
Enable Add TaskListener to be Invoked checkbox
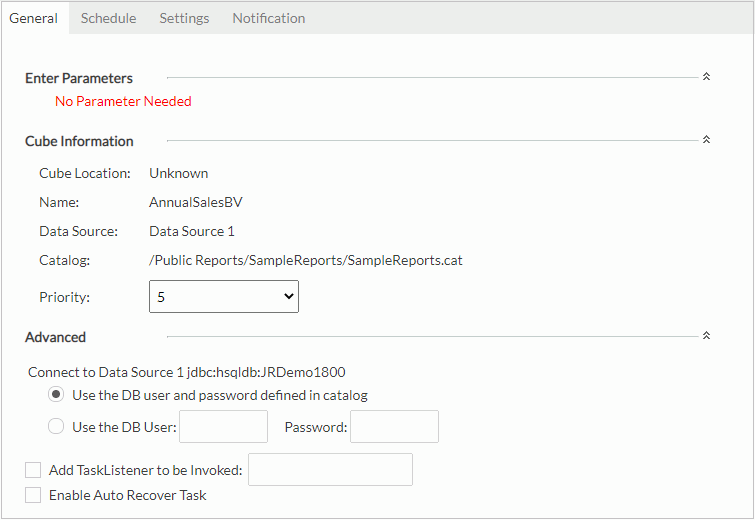point(33,470)
